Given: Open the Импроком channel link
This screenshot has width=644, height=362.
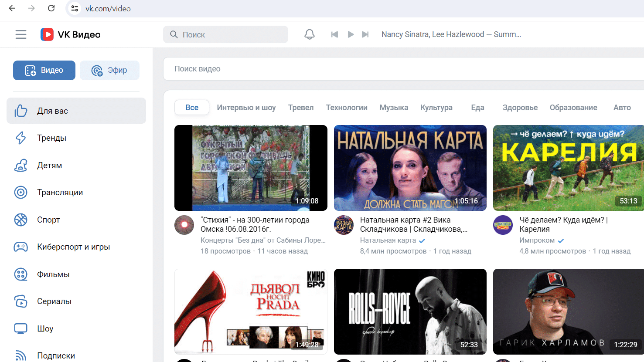Looking at the screenshot, I should point(537,240).
